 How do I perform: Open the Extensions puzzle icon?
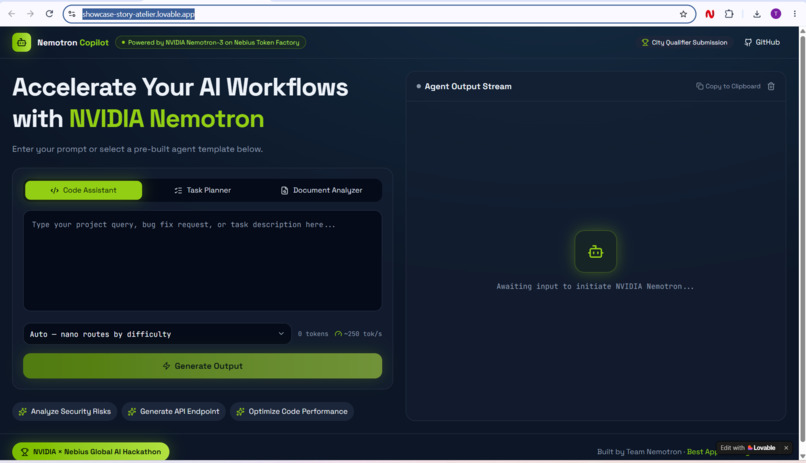coord(729,14)
